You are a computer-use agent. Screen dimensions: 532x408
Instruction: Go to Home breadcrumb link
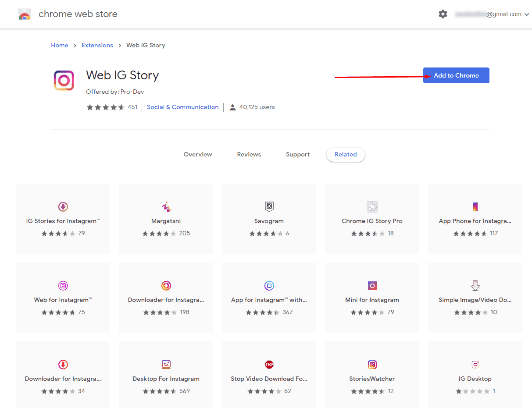[60, 45]
